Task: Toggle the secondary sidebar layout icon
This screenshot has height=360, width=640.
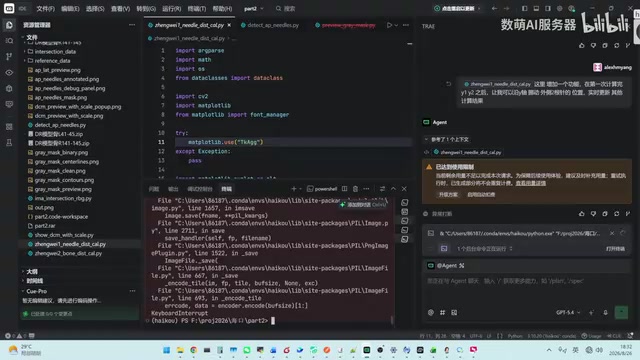Action: (548, 9)
